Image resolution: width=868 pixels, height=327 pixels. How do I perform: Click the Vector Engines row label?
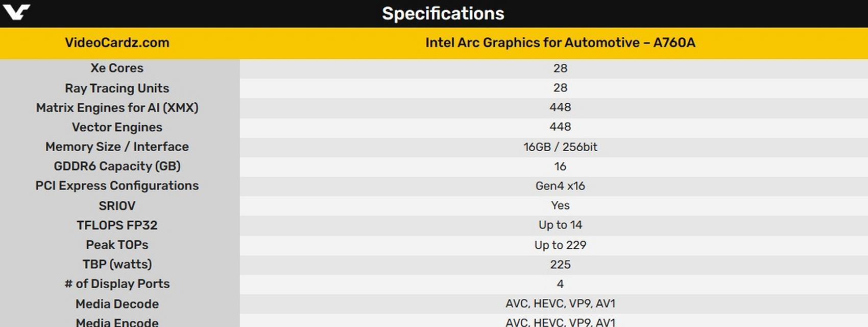tap(117, 127)
